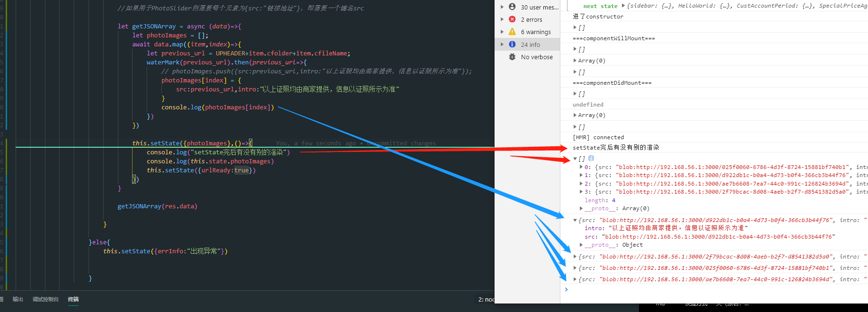Switch to the 输出 panel tab
The width and height of the screenshot is (868, 312).
(18, 299)
